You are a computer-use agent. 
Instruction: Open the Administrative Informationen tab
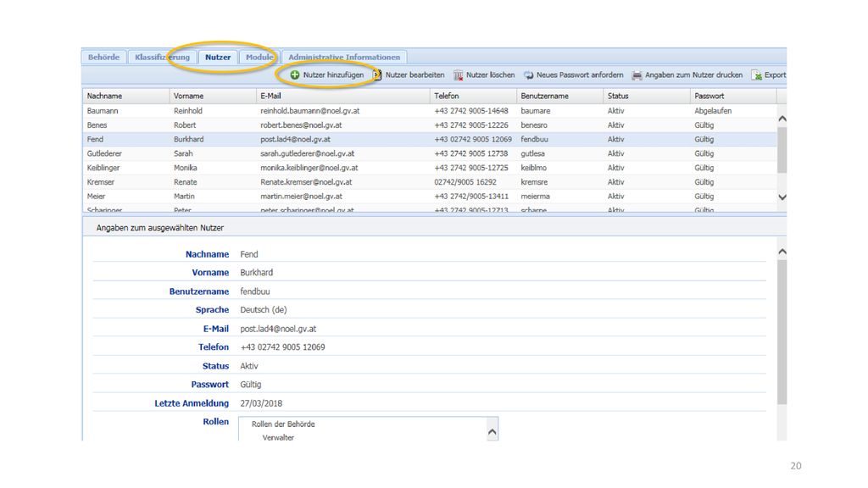[344, 57]
